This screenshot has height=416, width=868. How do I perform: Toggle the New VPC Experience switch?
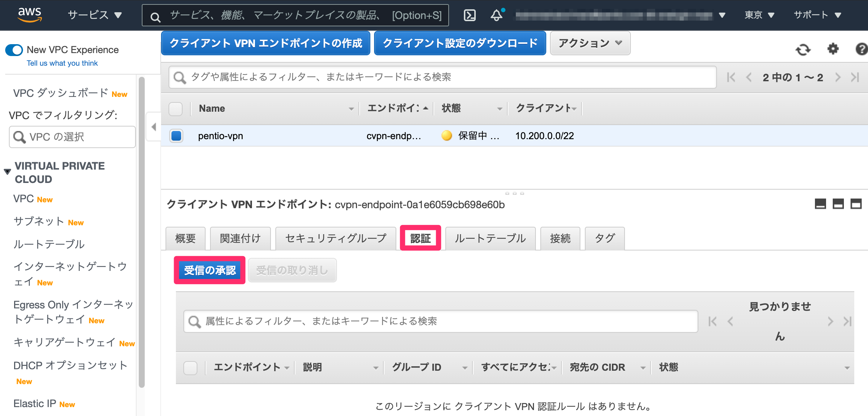click(x=14, y=50)
